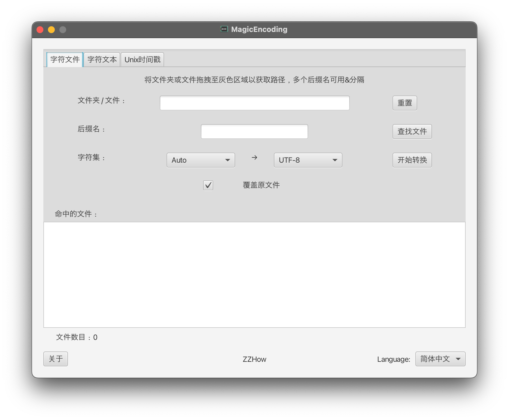Switch to the 字符文件 tab
The width and height of the screenshot is (509, 420).
click(x=65, y=60)
